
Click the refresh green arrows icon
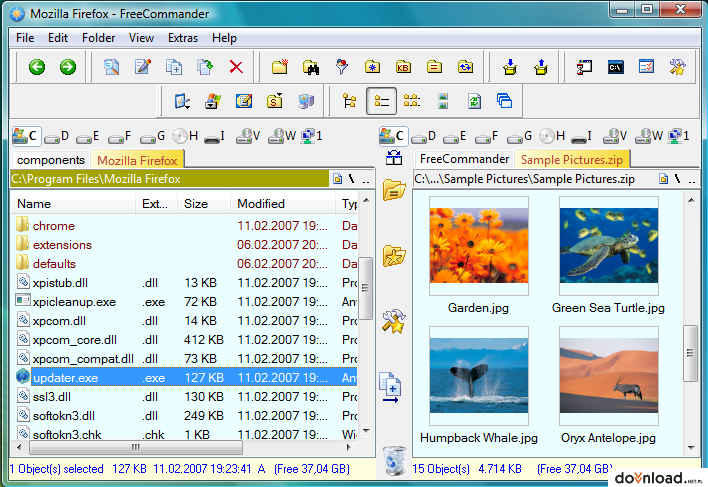474,101
